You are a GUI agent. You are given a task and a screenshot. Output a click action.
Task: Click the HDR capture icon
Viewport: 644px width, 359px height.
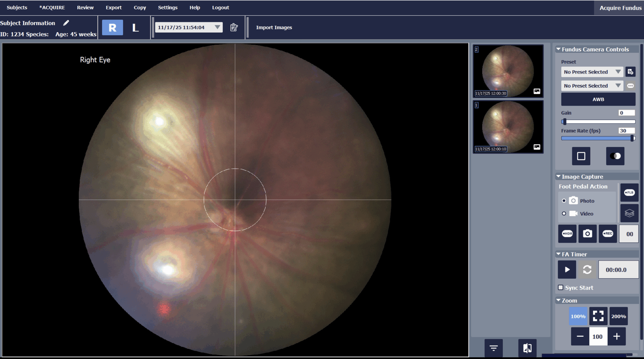tap(567, 234)
